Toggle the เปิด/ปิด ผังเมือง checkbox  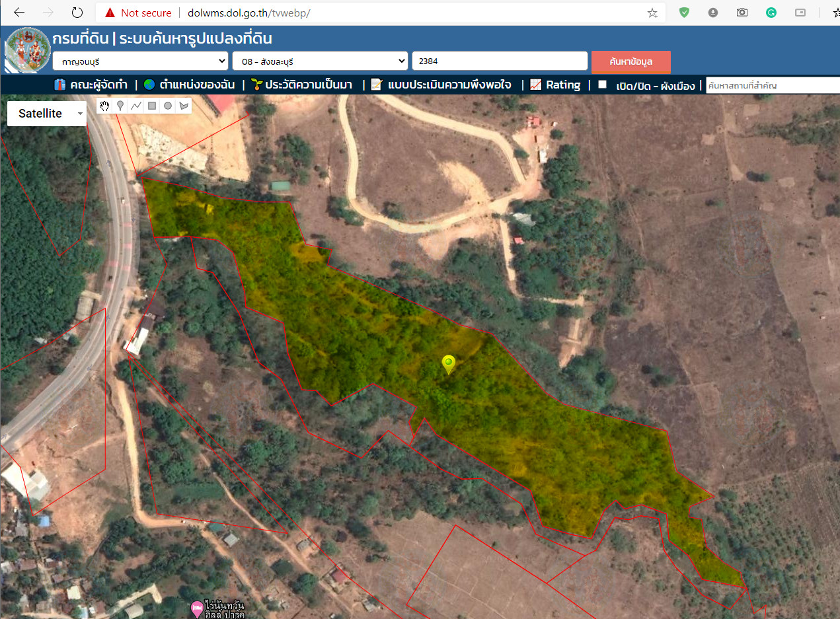pos(602,85)
